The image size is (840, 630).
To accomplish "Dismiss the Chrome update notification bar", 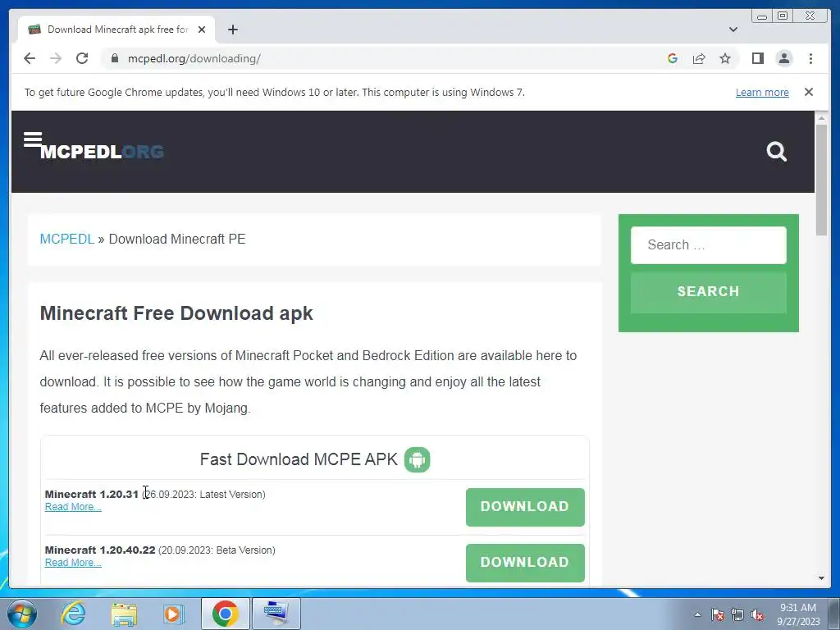I will (808, 92).
